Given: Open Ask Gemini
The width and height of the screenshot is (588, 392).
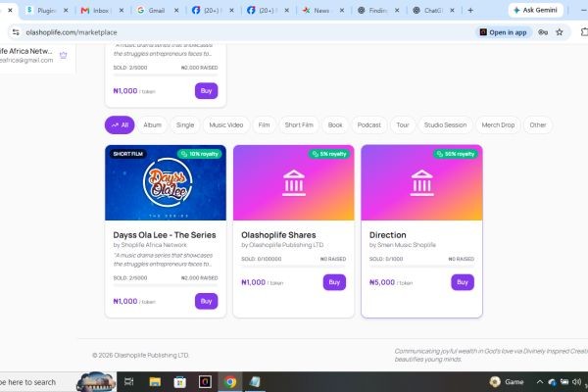Looking at the screenshot, I should tap(535, 10).
